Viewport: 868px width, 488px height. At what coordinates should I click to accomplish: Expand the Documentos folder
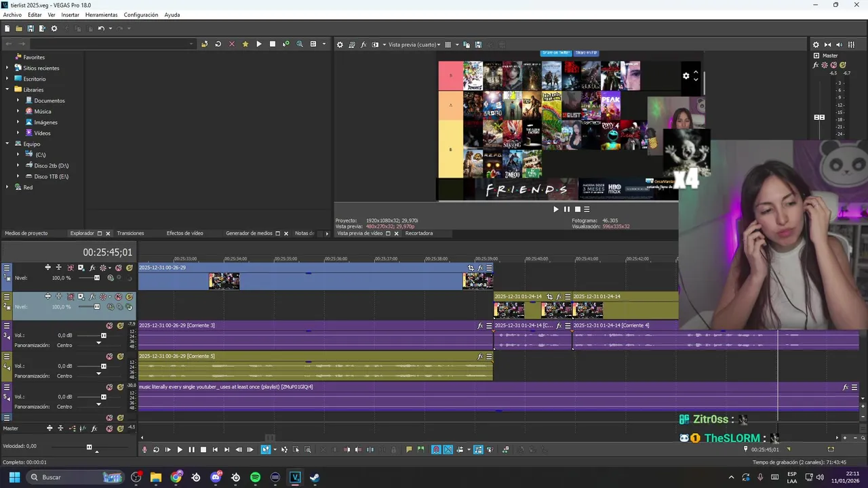pos(19,100)
